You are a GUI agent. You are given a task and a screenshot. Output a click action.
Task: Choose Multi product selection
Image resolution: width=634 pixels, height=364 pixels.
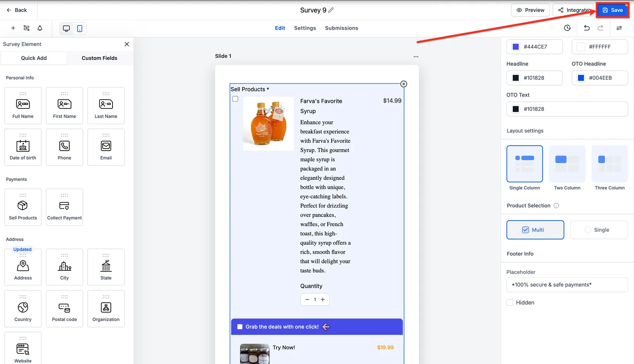[x=535, y=230]
